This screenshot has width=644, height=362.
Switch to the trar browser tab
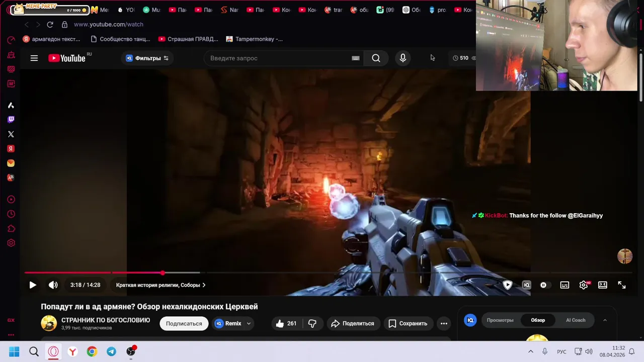333,10
